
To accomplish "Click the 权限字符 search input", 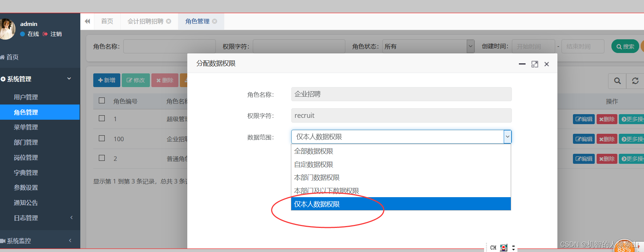I will (299, 46).
